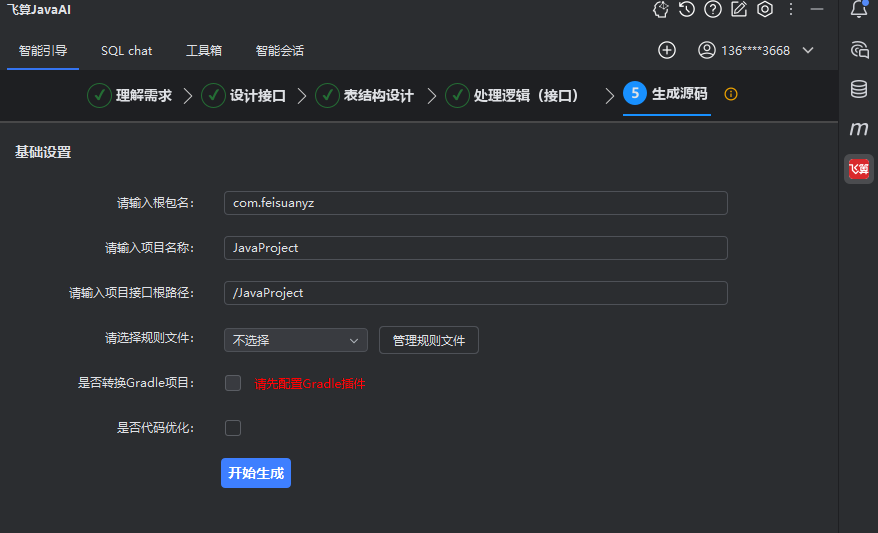The height and width of the screenshot is (533, 878).
Task: Go to the 处理逻辑（接口） step
Action: pos(526,96)
